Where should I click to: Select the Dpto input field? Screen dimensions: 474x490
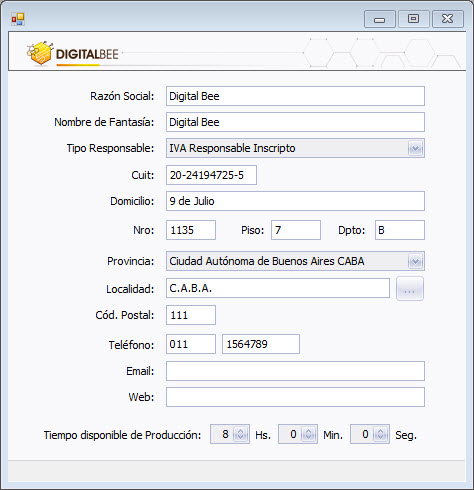400,230
